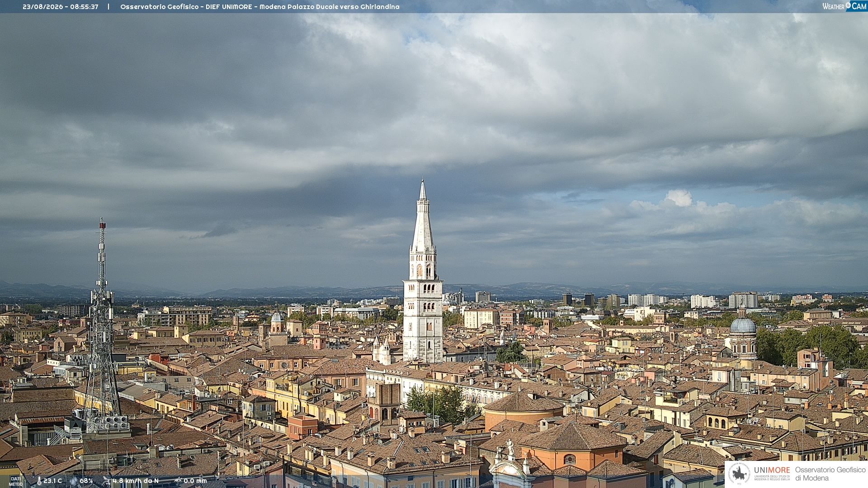
Task: Click the WeatherCam camera lens icon
Action: [x=848, y=5]
